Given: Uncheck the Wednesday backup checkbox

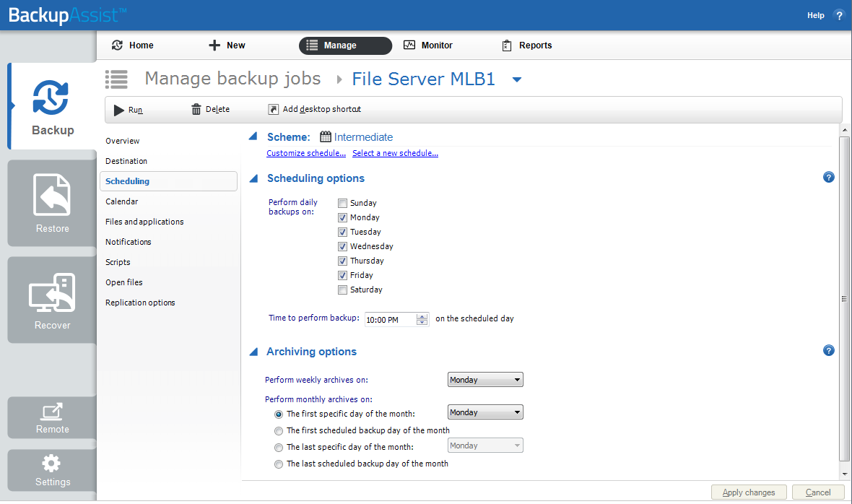Looking at the screenshot, I should tap(342, 246).
